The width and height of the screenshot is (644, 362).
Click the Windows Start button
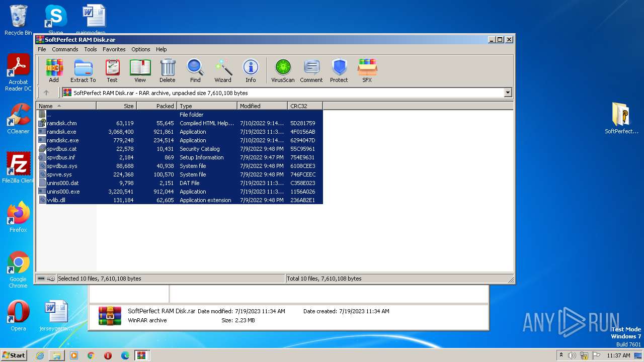[x=14, y=355]
